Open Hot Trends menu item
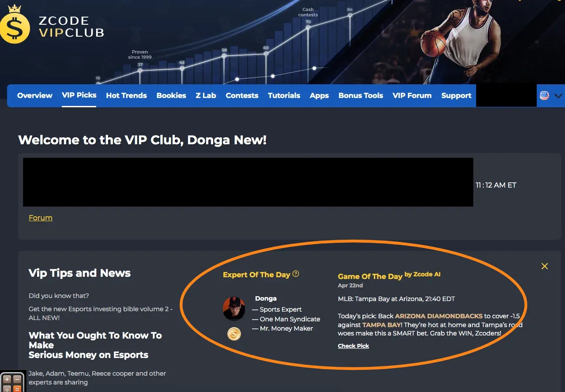This screenshot has height=392, width=565. tap(126, 95)
